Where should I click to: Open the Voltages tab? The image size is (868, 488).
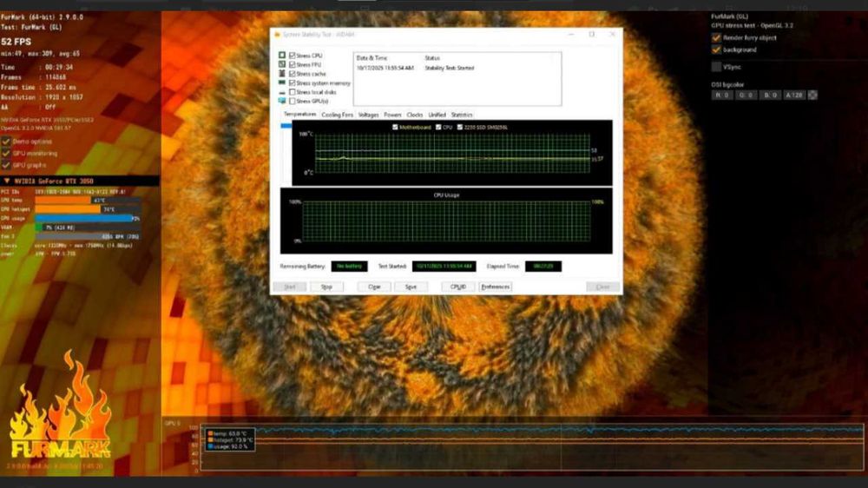coord(368,115)
